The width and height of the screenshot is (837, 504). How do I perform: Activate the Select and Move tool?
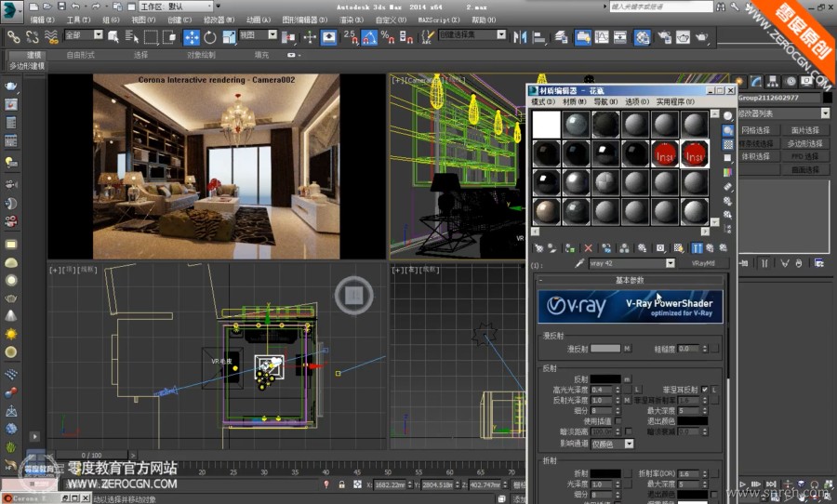click(x=191, y=37)
